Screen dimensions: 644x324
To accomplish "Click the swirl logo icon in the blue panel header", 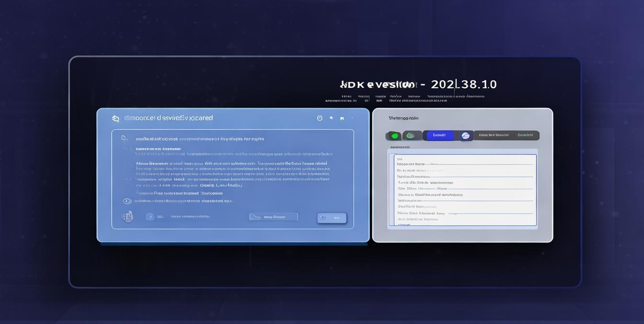I will 115,118.
